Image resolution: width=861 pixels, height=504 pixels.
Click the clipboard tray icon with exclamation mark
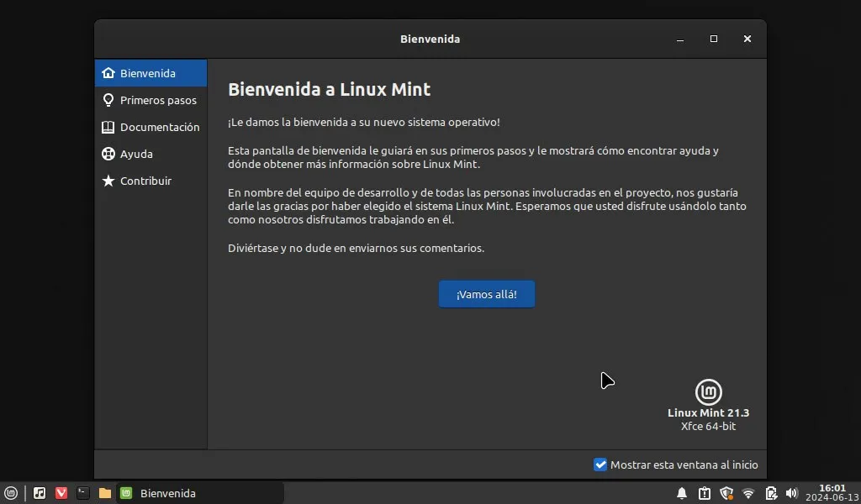(705, 493)
